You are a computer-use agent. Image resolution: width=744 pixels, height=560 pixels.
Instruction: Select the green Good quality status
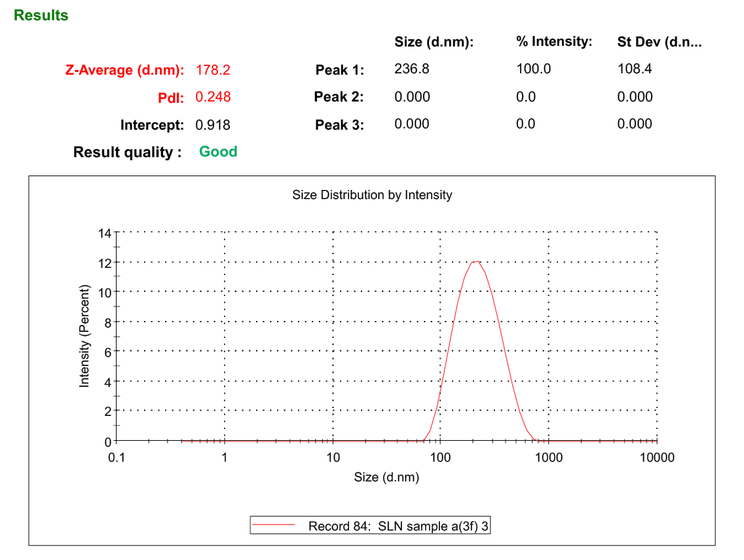pyautogui.click(x=218, y=152)
